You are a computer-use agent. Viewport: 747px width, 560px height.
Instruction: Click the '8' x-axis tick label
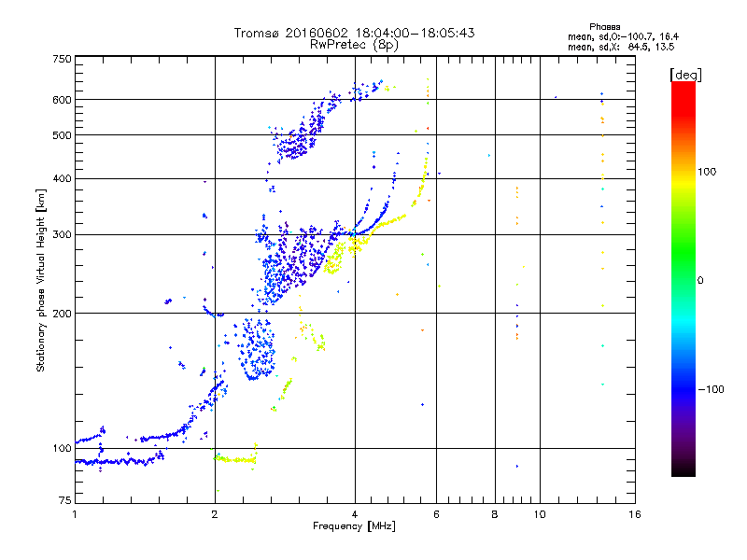click(x=495, y=514)
